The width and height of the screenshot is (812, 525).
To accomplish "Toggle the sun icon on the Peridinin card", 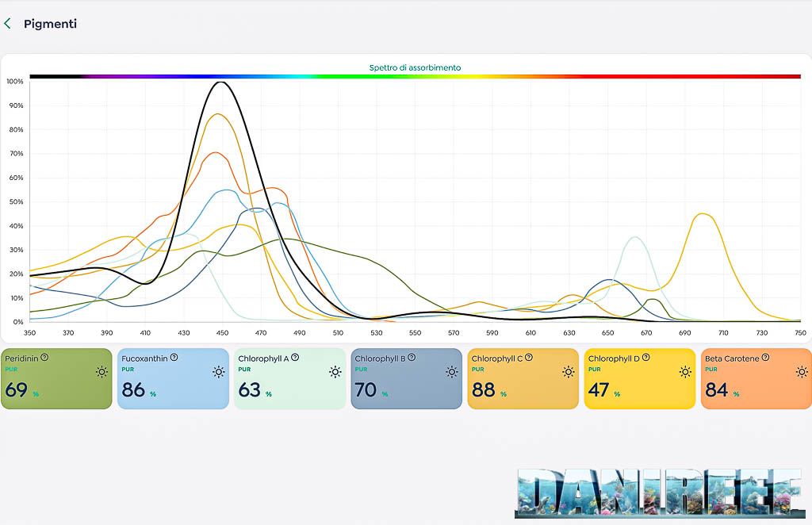I will pos(101,372).
